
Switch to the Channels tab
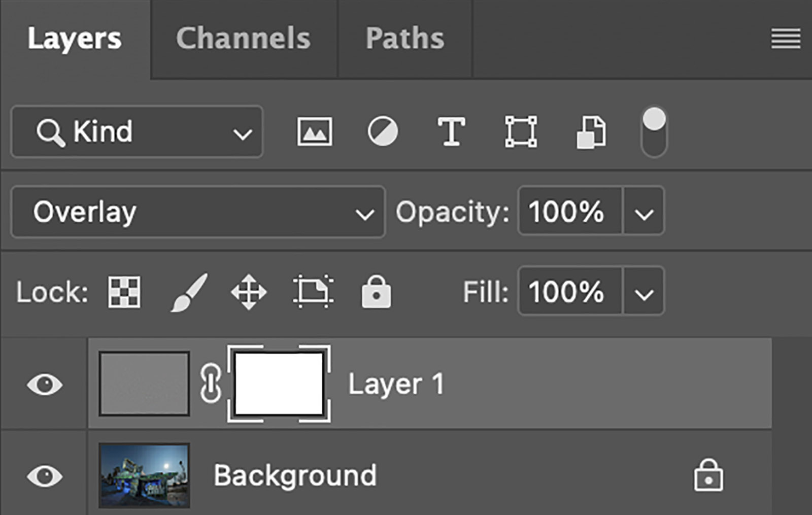pos(243,39)
